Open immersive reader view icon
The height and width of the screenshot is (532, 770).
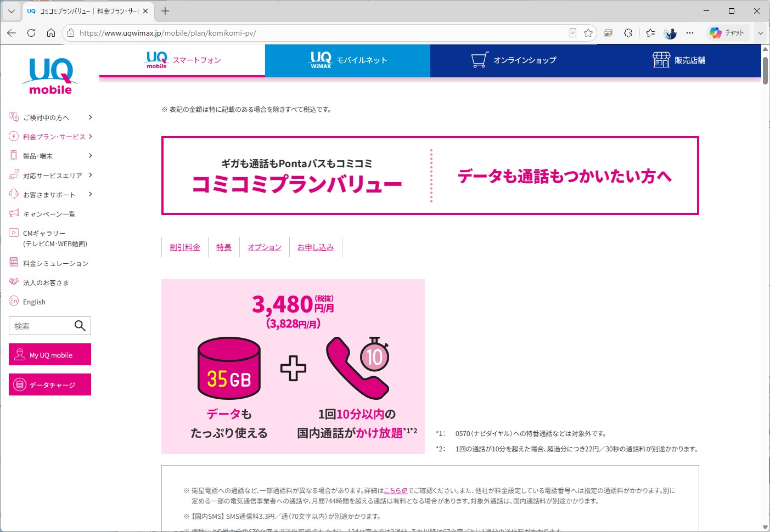[x=572, y=33]
